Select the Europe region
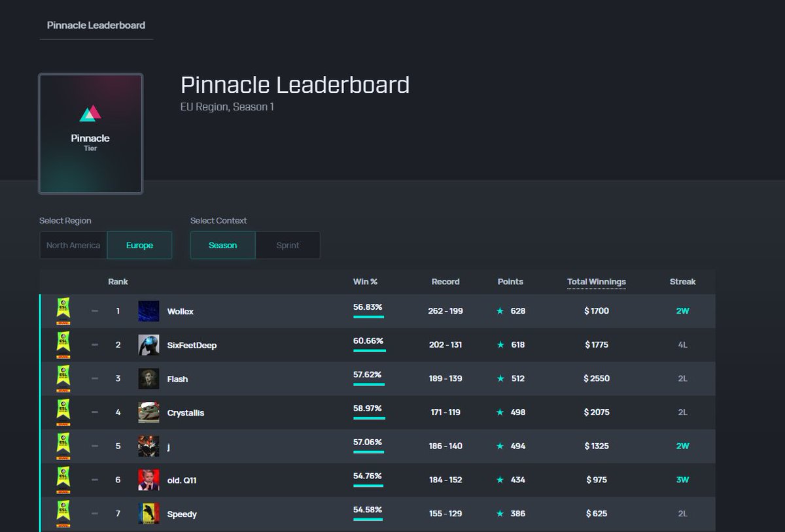This screenshot has width=785, height=532. [x=139, y=245]
